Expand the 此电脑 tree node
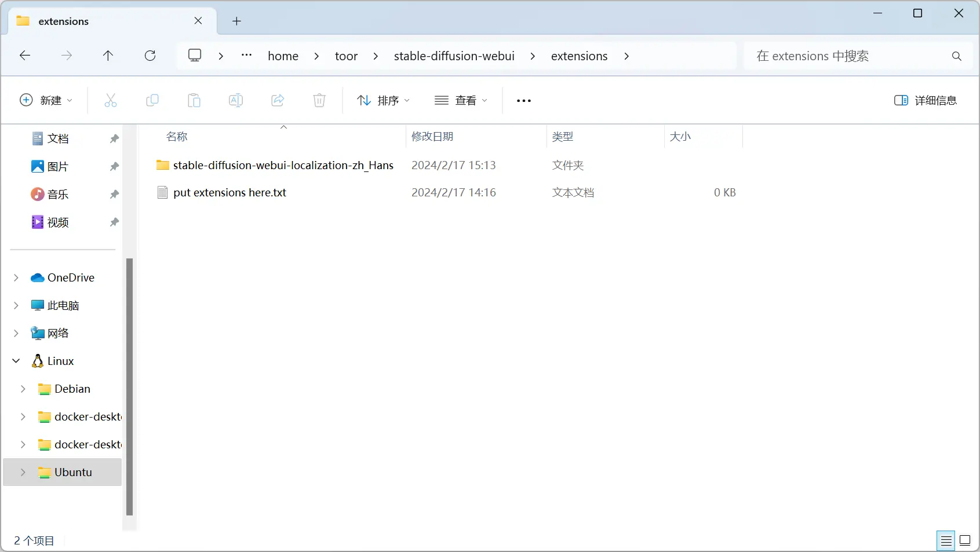 [x=16, y=305]
